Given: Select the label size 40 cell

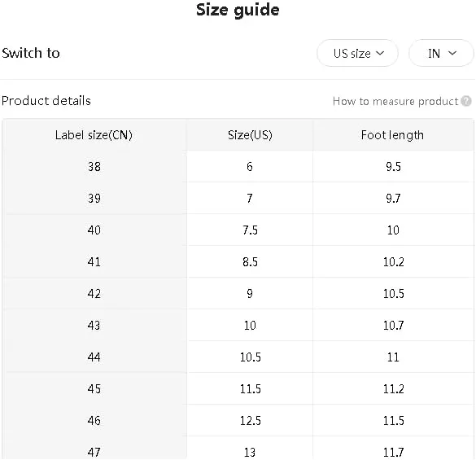Looking at the screenshot, I should point(94,230).
